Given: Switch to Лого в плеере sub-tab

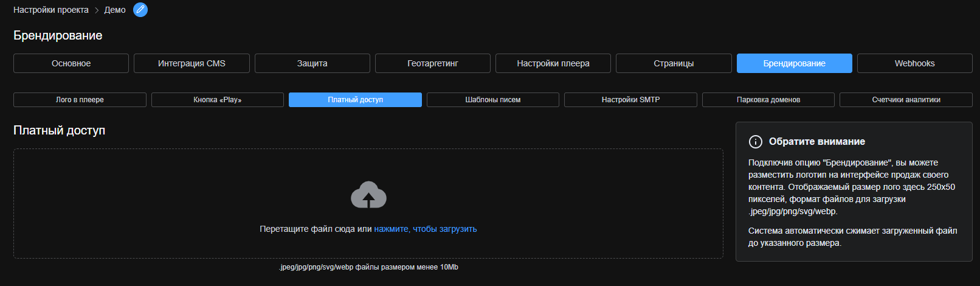Looking at the screenshot, I should click(80, 100).
